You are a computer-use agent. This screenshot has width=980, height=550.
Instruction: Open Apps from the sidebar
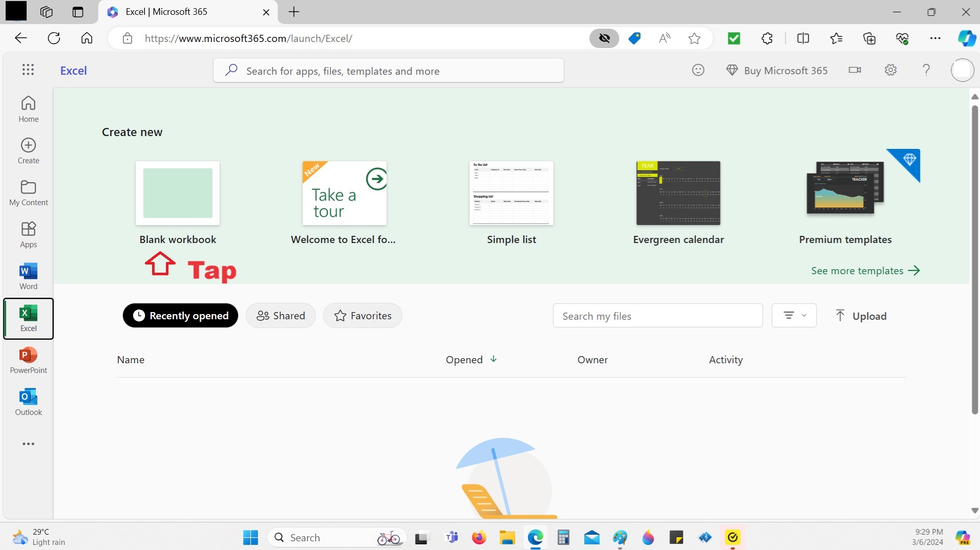coord(28,234)
